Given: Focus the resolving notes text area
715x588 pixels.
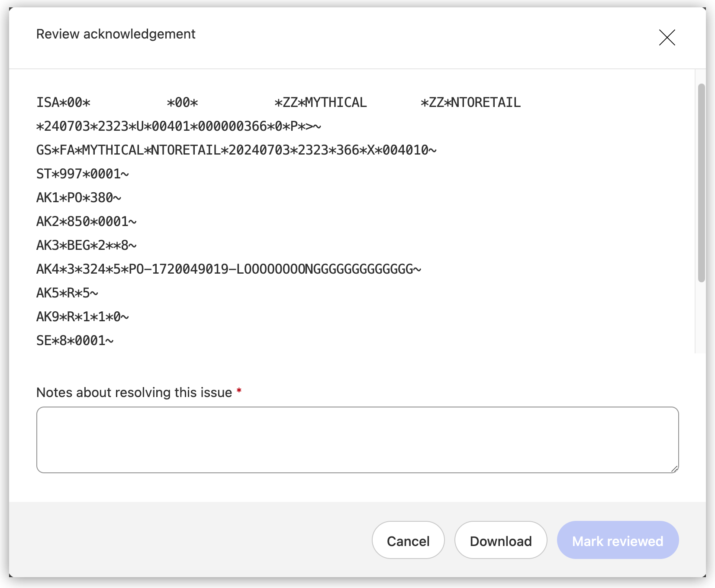Looking at the screenshot, I should (357, 439).
